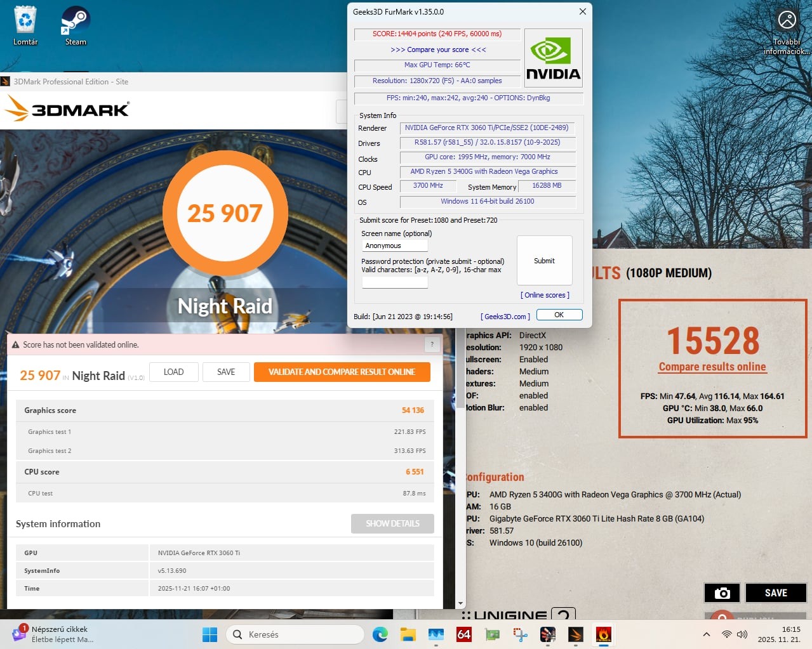Click Compare results online in Superposition

coord(712,367)
